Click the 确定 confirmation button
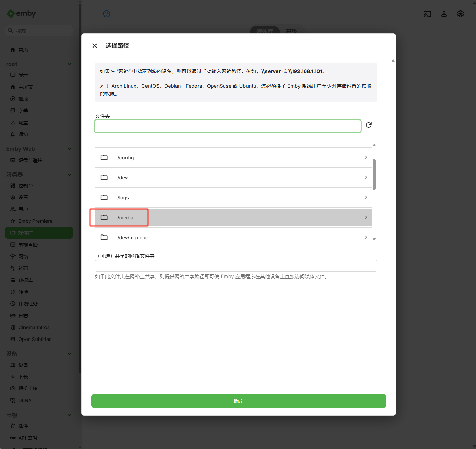 click(x=238, y=401)
